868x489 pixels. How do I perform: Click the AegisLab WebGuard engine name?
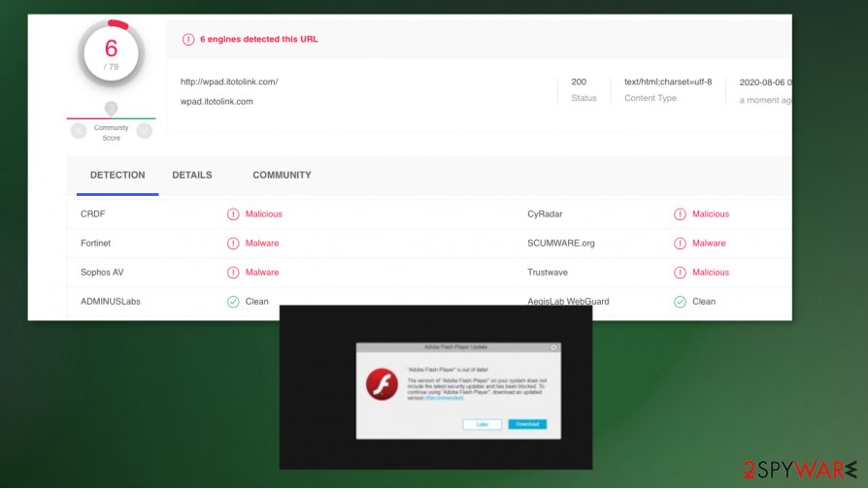tap(568, 302)
